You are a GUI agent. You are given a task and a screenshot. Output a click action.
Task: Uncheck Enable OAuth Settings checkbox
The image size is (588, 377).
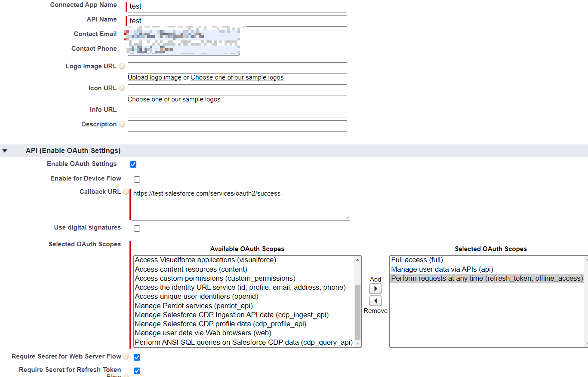click(x=133, y=164)
